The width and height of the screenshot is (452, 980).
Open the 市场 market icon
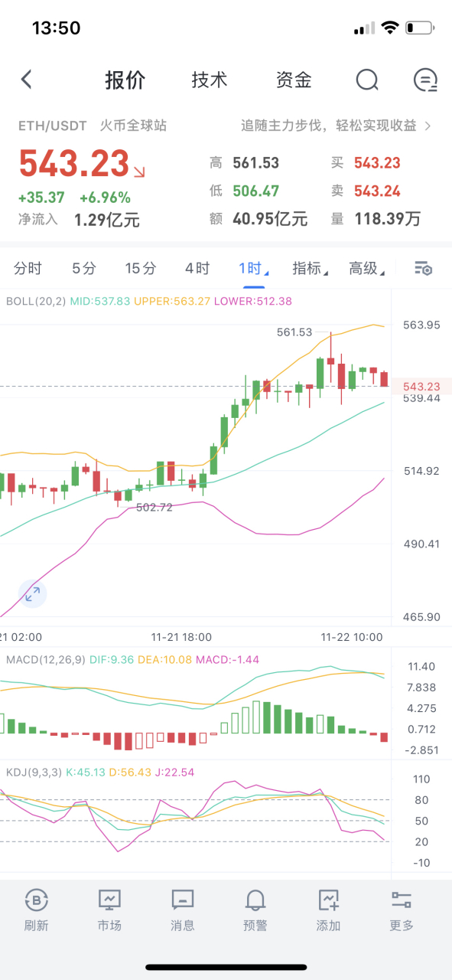109,900
